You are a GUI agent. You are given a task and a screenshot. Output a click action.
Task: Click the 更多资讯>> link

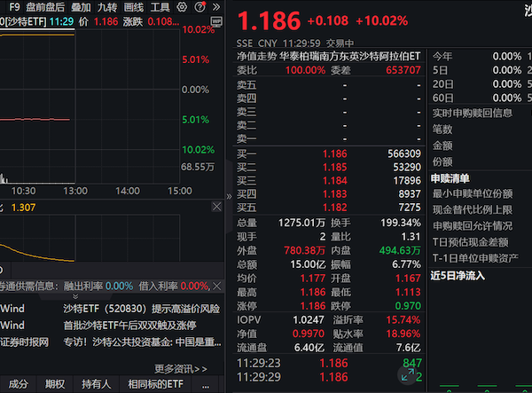pyautogui.click(x=181, y=369)
